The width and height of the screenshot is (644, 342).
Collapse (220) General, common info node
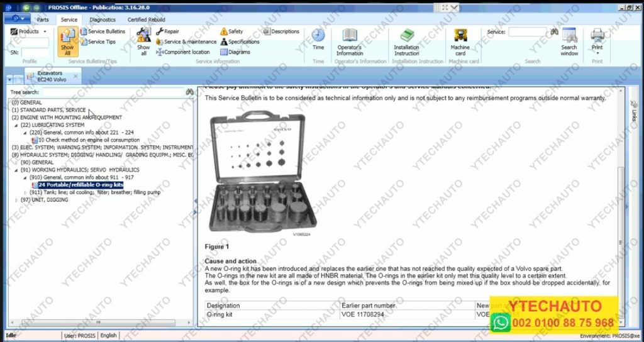point(25,133)
